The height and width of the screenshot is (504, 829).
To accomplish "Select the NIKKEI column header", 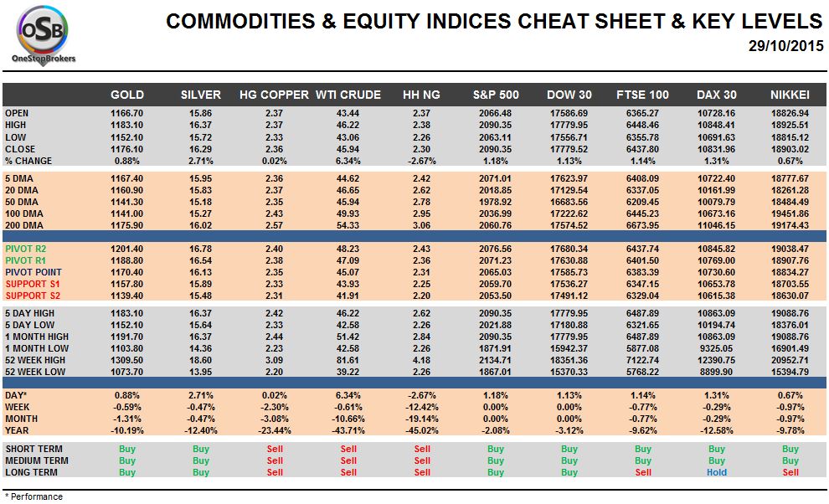I will tap(790, 95).
